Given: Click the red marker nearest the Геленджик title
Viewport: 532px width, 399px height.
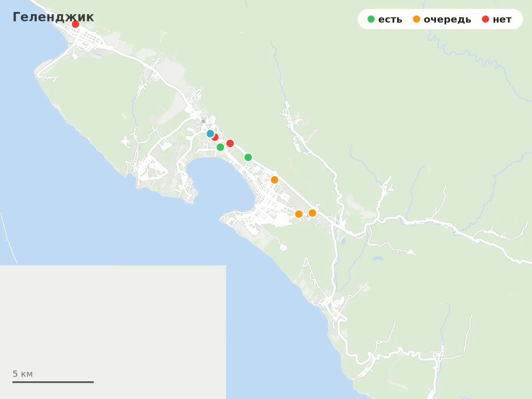Looking at the screenshot, I should click(75, 24).
